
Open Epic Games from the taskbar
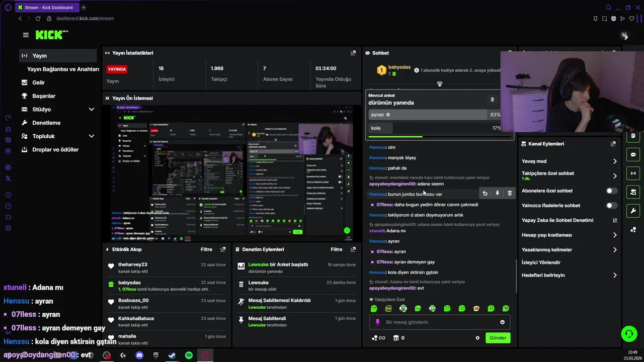click(x=156, y=355)
